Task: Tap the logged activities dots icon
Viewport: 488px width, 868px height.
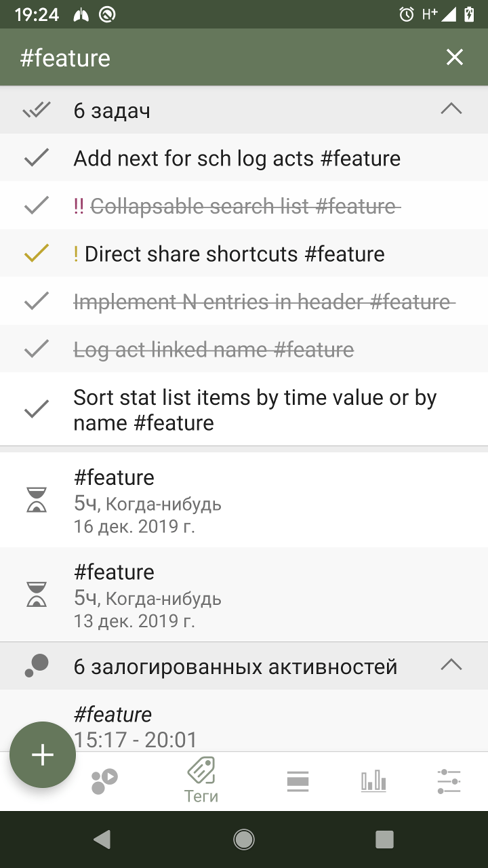Action: (x=37, y=666)
